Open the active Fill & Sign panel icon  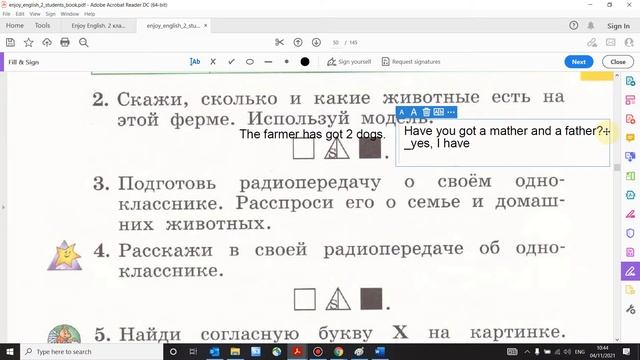point(631,271)
